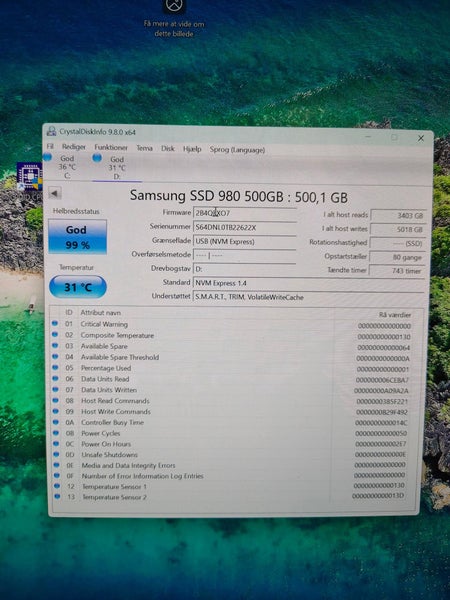The height and width of the screenshot is (600, 450).
Task: Click the 31 °C temperature button
Action: pos(78,287)
